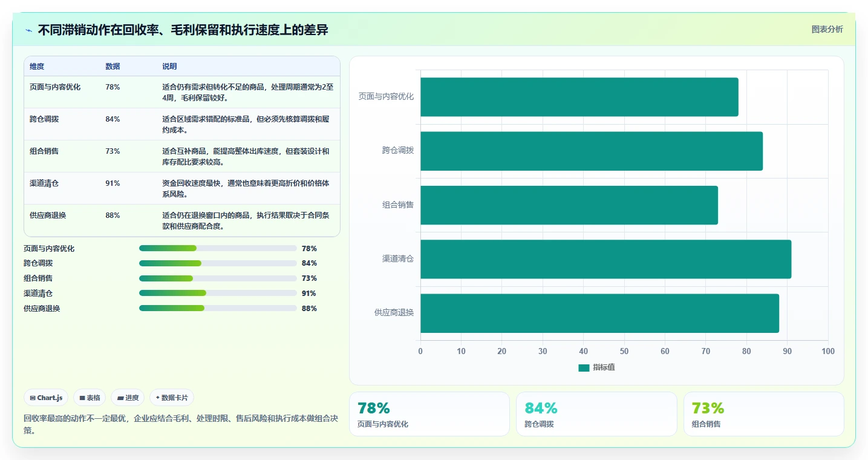Click the 跨仓调拨 progress bar
The width and height of the screenshot is (868, 460).
pos(218,263)
